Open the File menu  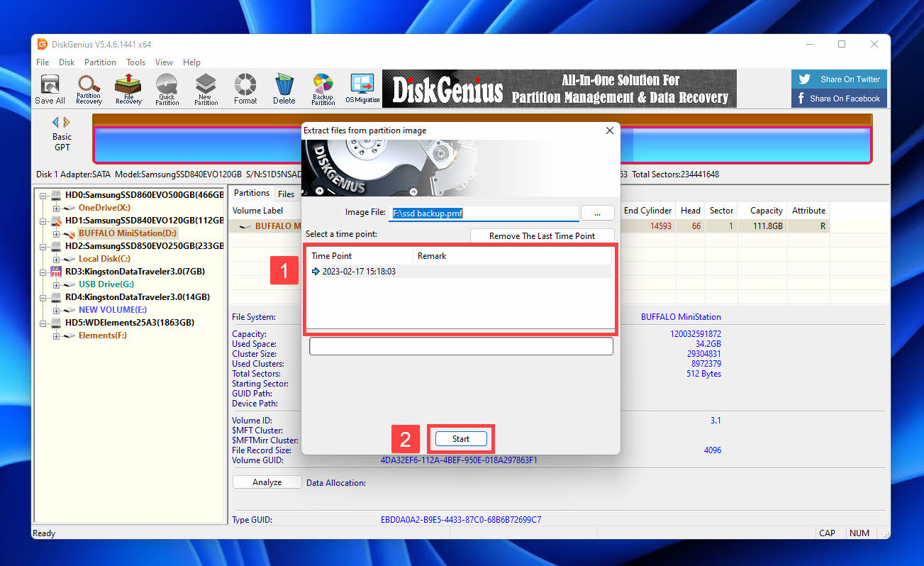pos(43,62)
